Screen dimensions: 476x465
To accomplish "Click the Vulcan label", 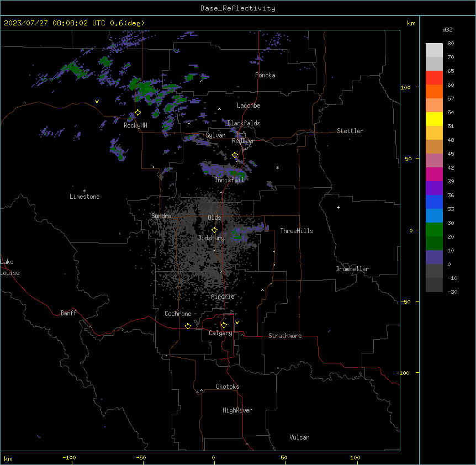I will [299, 437].
